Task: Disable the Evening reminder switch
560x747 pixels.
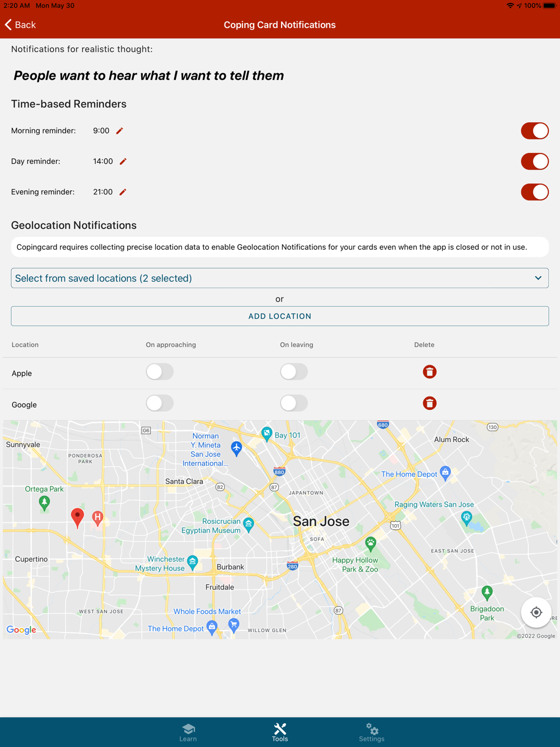Action: [535, 192]
